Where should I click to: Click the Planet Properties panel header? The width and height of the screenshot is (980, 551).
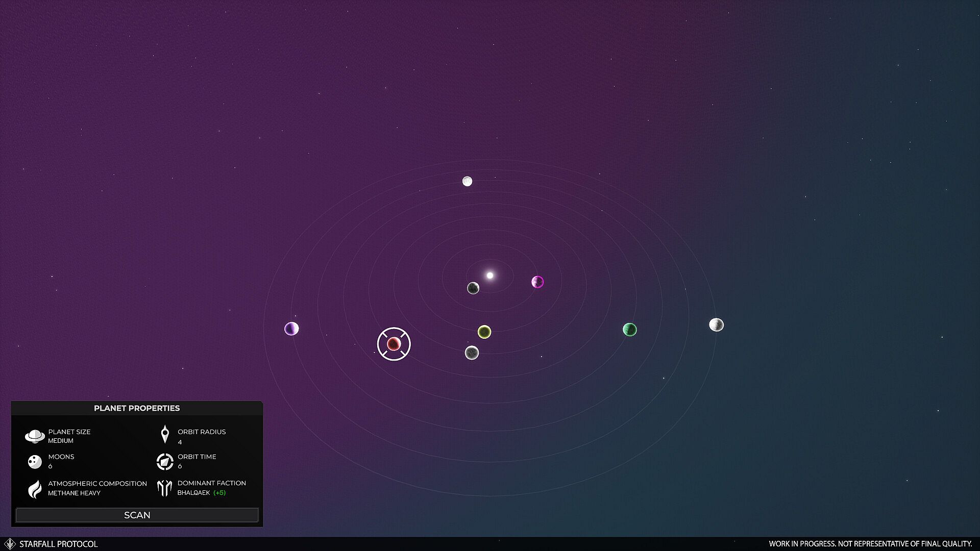(x=137, y=408)
